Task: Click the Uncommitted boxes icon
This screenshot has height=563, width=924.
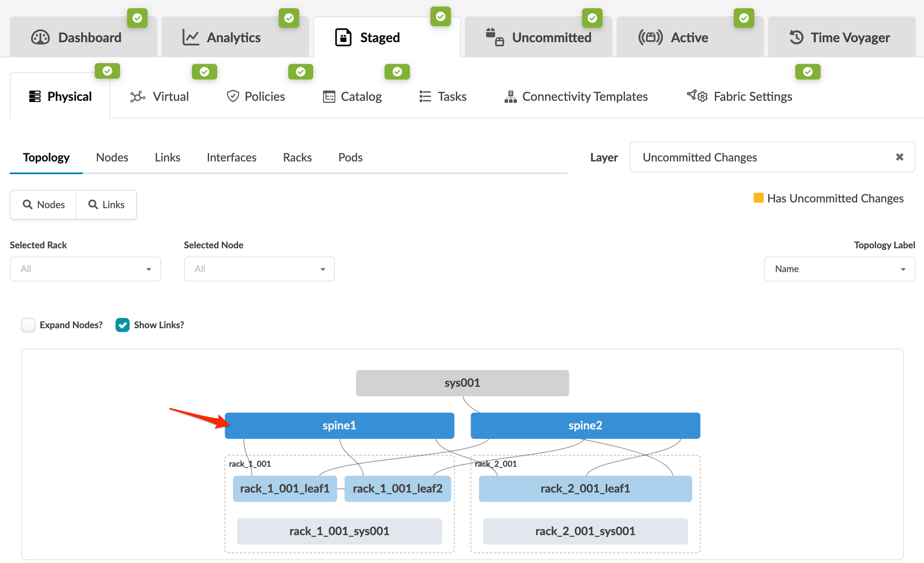Action: 494,37
